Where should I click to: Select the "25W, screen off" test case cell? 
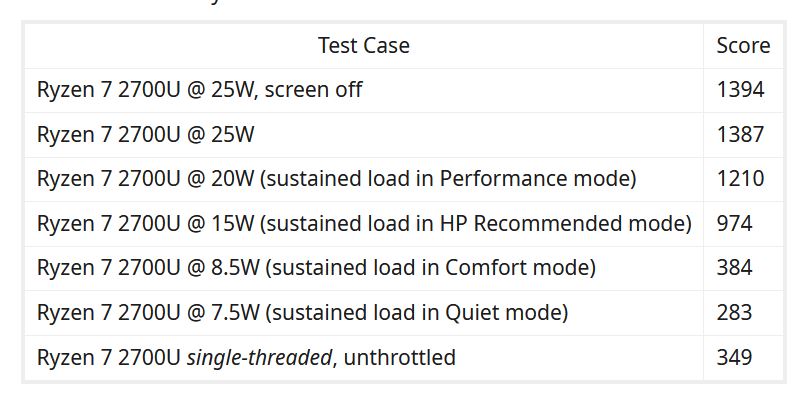pyautogui.click(x=200, y=90)
